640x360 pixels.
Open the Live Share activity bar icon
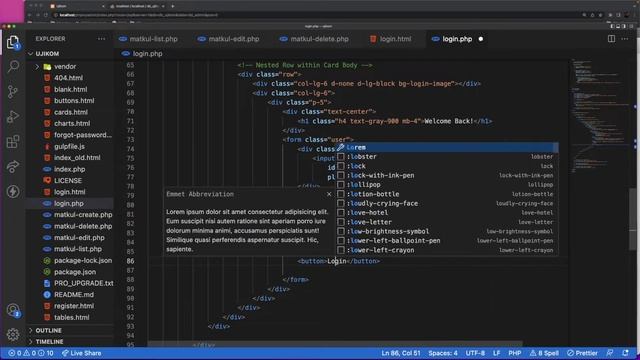point(13,167)
